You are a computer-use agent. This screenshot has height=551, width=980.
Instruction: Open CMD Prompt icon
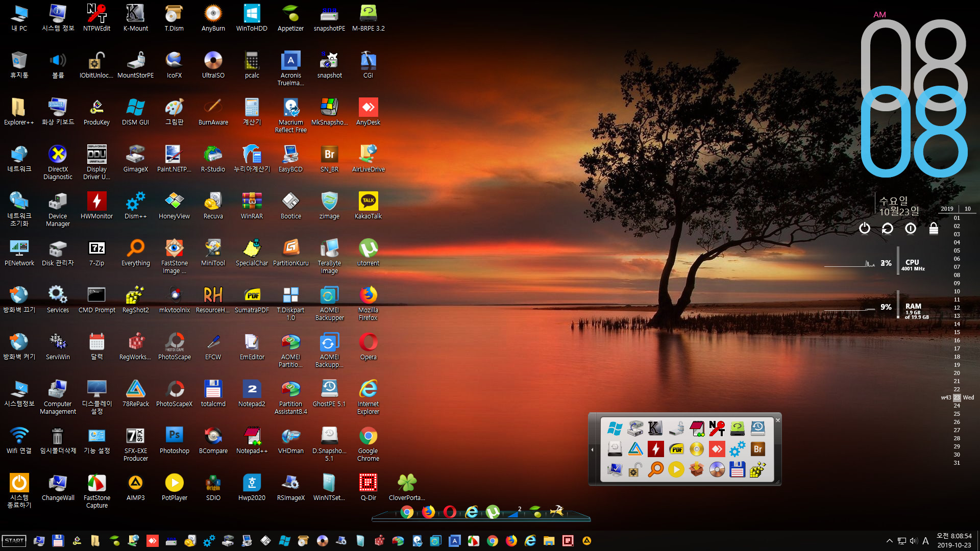point(96,299)
